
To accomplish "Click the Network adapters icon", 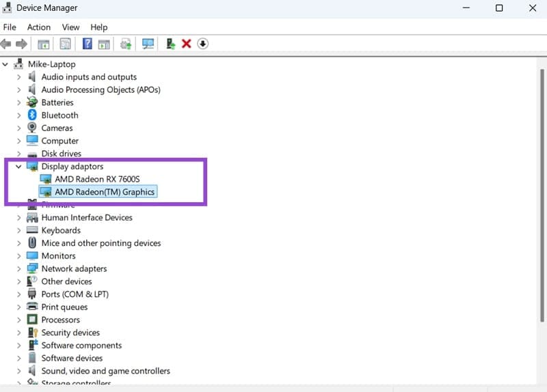I will [32, 268].
